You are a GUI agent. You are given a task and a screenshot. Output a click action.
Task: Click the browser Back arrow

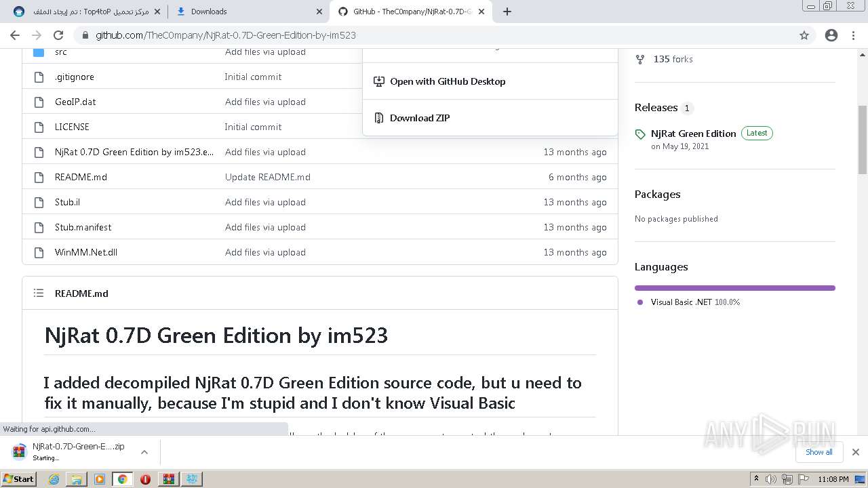[x=15, y=35]
